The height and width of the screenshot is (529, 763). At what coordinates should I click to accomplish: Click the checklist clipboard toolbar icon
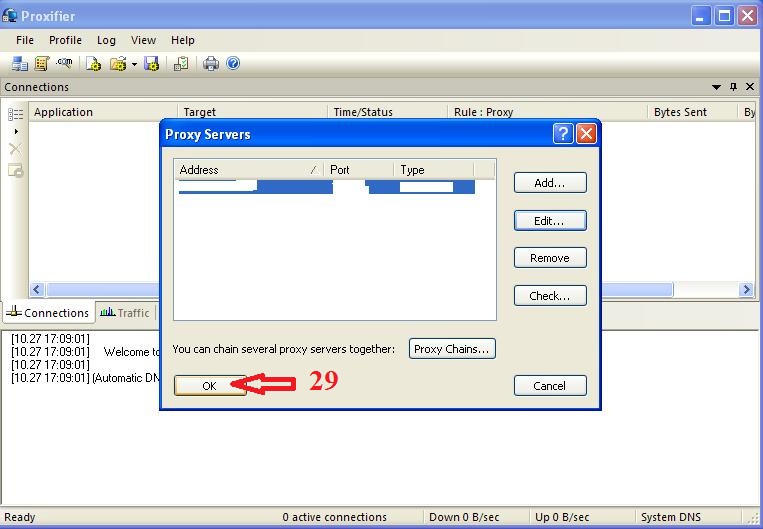pos(181,64)
